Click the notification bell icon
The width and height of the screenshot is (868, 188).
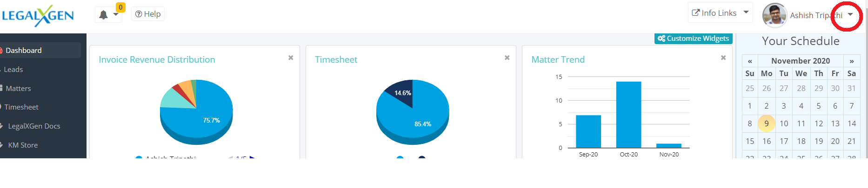coord(104,15)
